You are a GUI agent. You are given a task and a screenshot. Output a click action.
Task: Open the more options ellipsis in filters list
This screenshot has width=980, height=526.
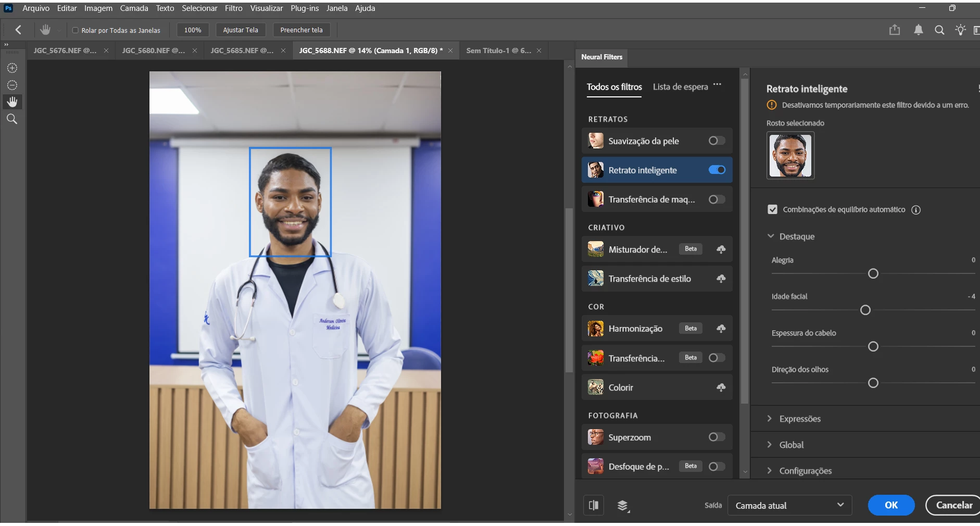(718, 84)
